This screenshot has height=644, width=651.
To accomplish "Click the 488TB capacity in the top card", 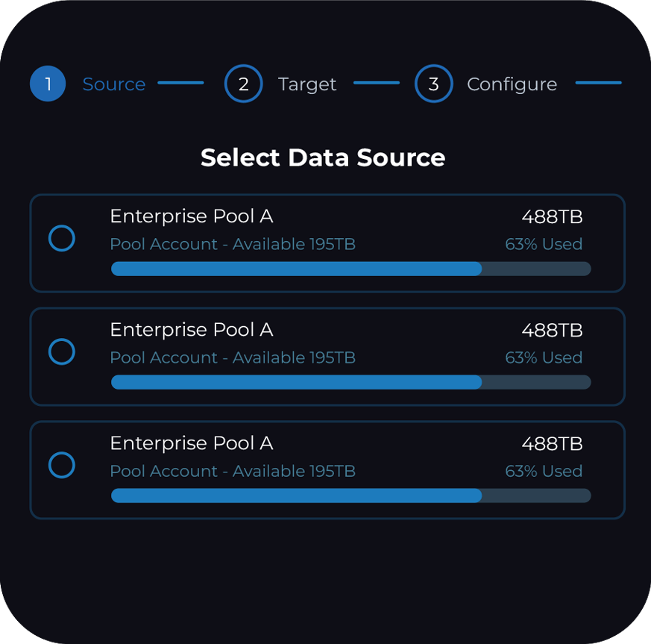I will (x=552, y=217).
